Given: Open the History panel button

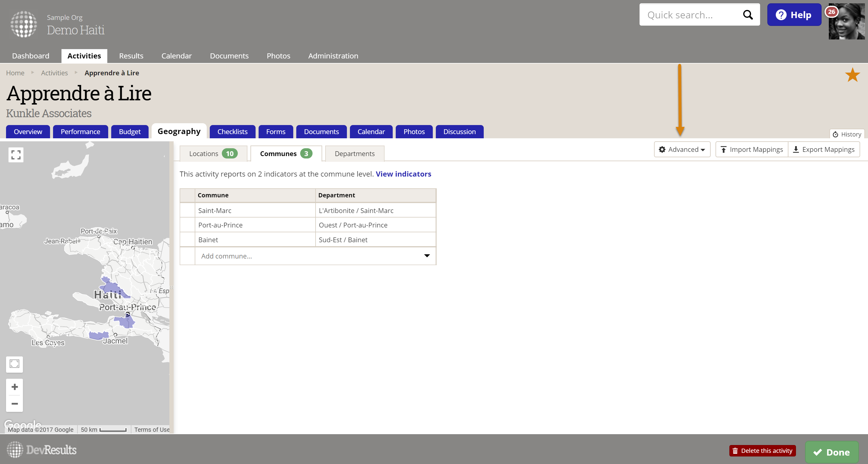Looking at the screenshot, I should 847,134.
